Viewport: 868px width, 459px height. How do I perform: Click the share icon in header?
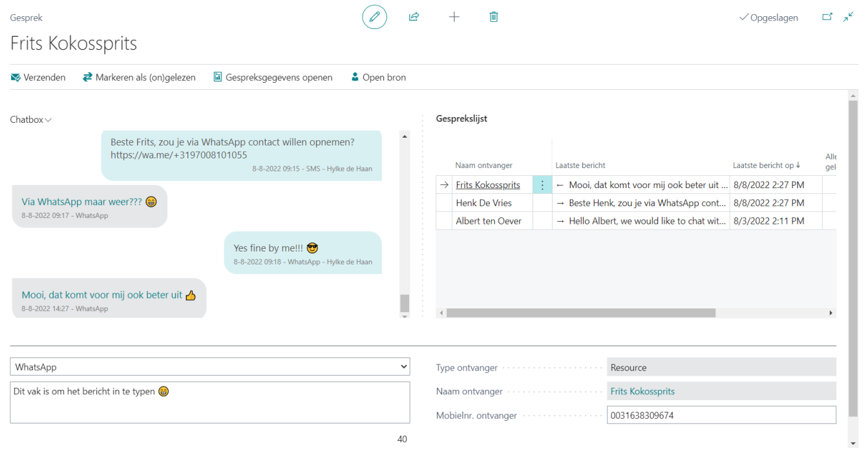coord(414,17)
